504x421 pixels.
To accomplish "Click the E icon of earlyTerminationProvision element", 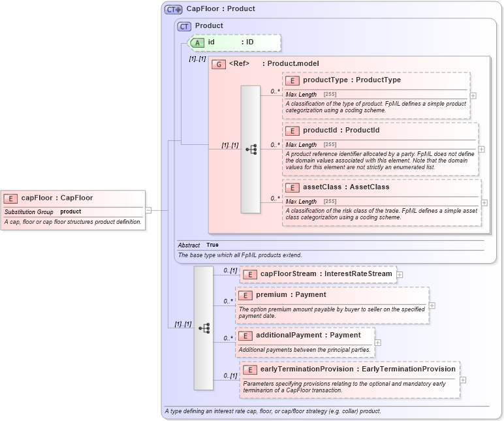I will (250, 369).
